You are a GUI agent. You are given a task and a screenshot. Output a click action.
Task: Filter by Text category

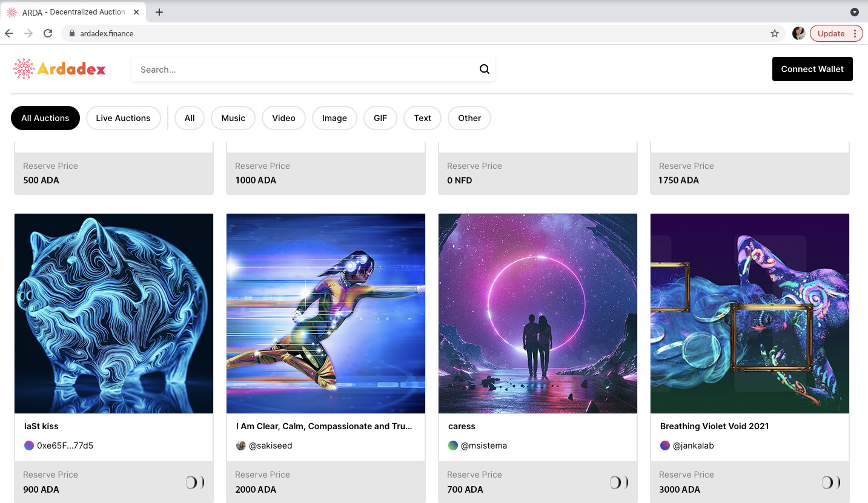[423, 118]
